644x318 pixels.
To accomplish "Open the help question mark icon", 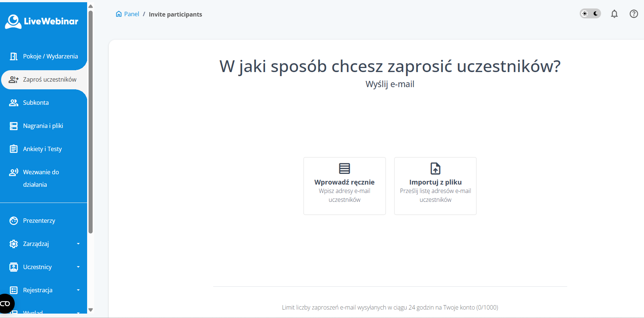I will point(633,14).
